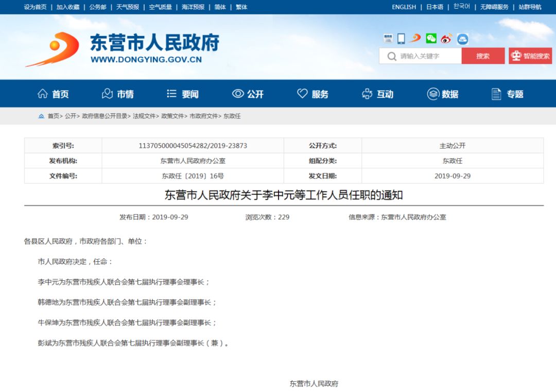Image resolution: width=556 pixels, height=392 pixels.
Task: Click the 东政任〔2019〕16号 table cell
Action: click(193, 176)
